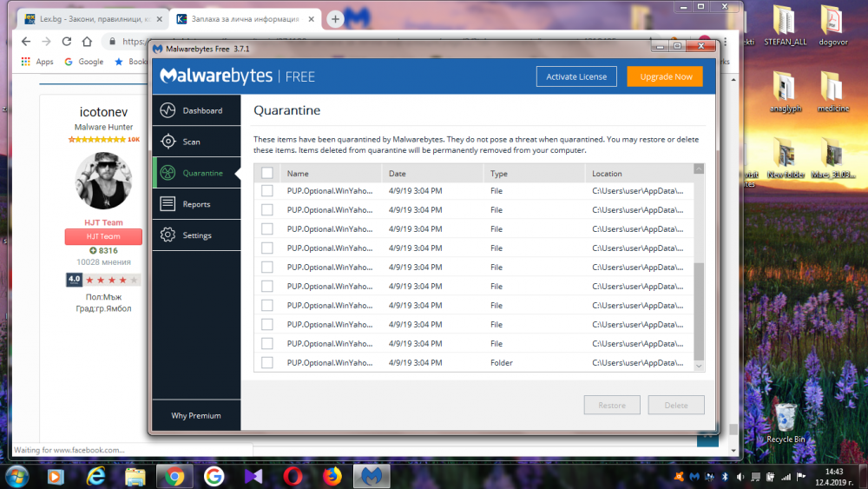
Task: Open a new Chrome tab with plus
Action: tap(335, 19)
